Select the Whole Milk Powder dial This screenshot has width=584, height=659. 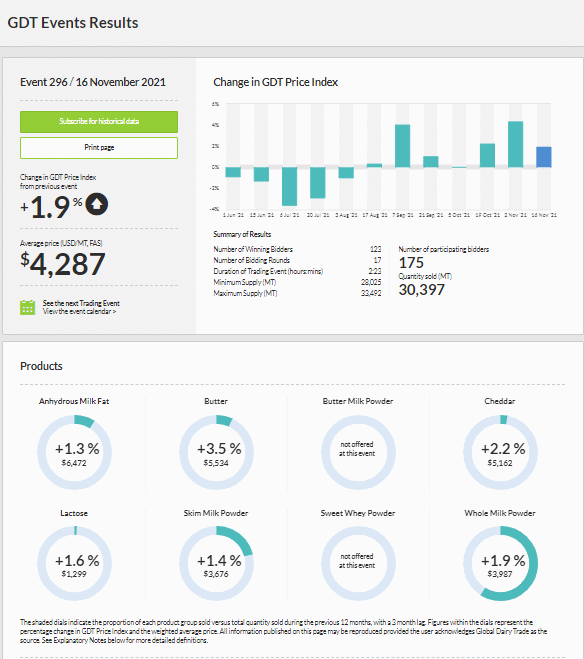[500, 564]
